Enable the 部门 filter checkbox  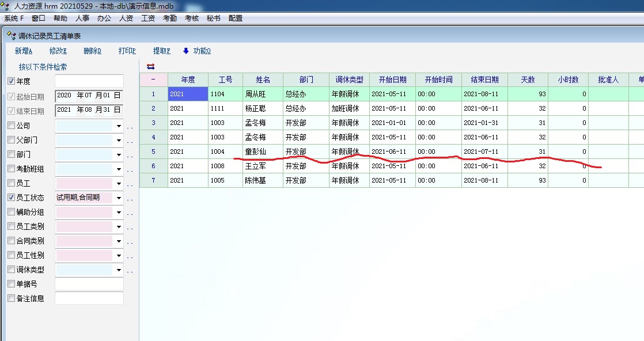[x=11, y=154]
